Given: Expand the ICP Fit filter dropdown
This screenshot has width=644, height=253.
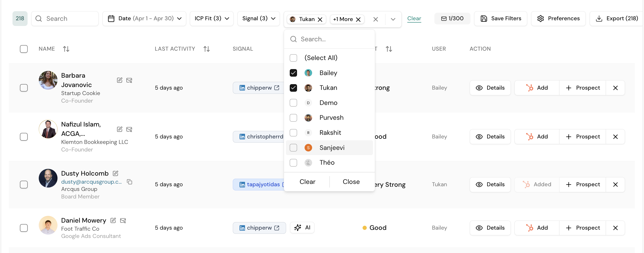Looking at the screenshot, I should point(211,18).
